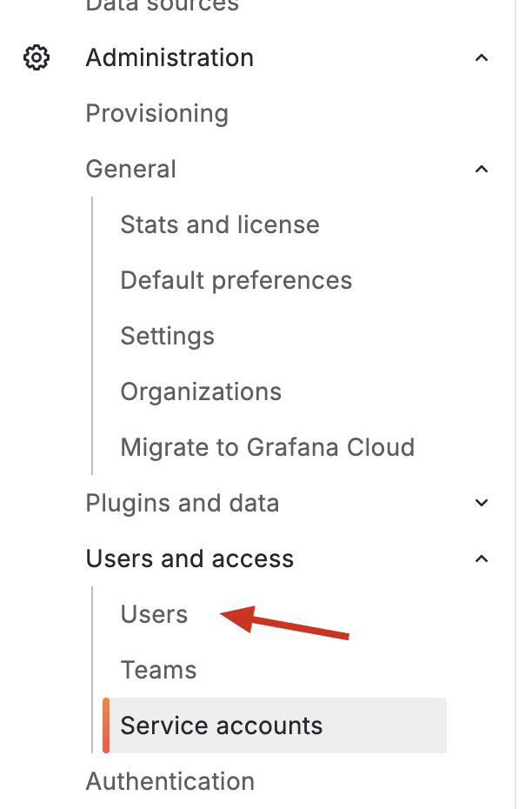Select Plugins and data item
The height and width of the screenshot is (809, 532).
click(183, 503)
